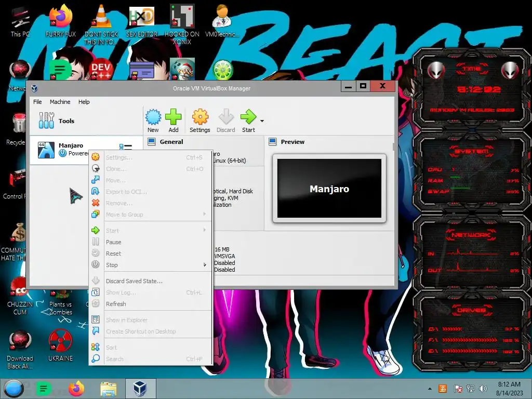Click the Move icon in the context menu
This screenshot has width=532, height=399.
click(96, 180)
